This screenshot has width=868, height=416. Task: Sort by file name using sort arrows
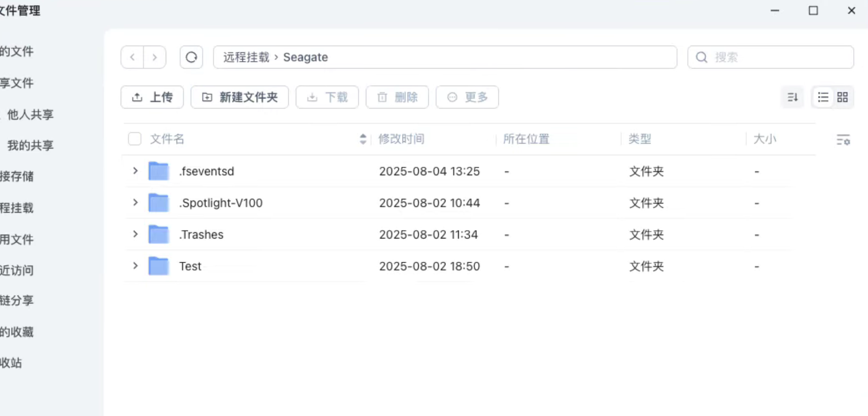(363, 139)
